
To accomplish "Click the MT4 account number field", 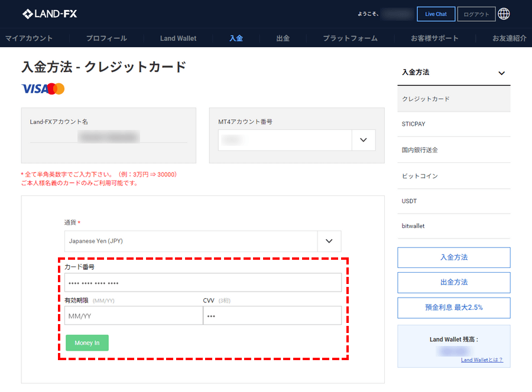I will tap(285, 140).
